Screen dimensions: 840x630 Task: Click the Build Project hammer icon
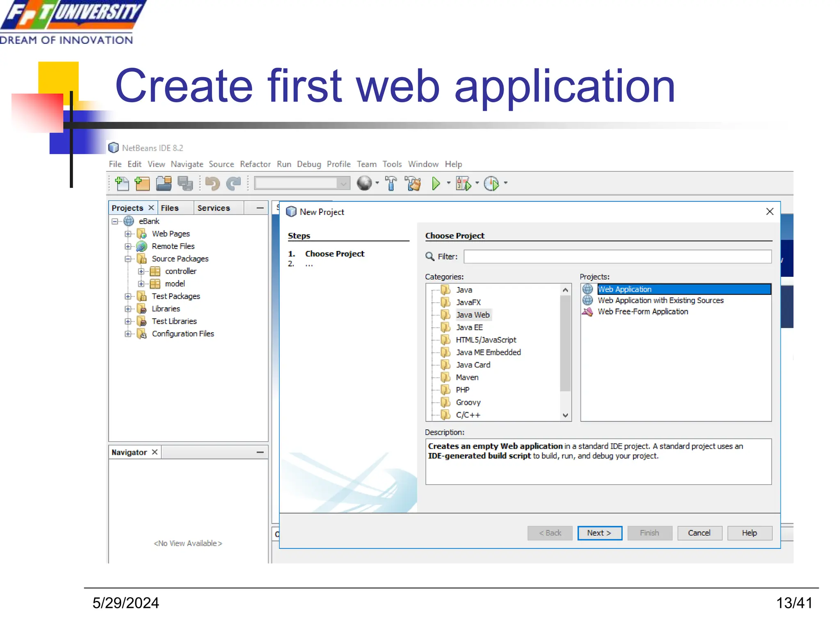tap(391, 183)
